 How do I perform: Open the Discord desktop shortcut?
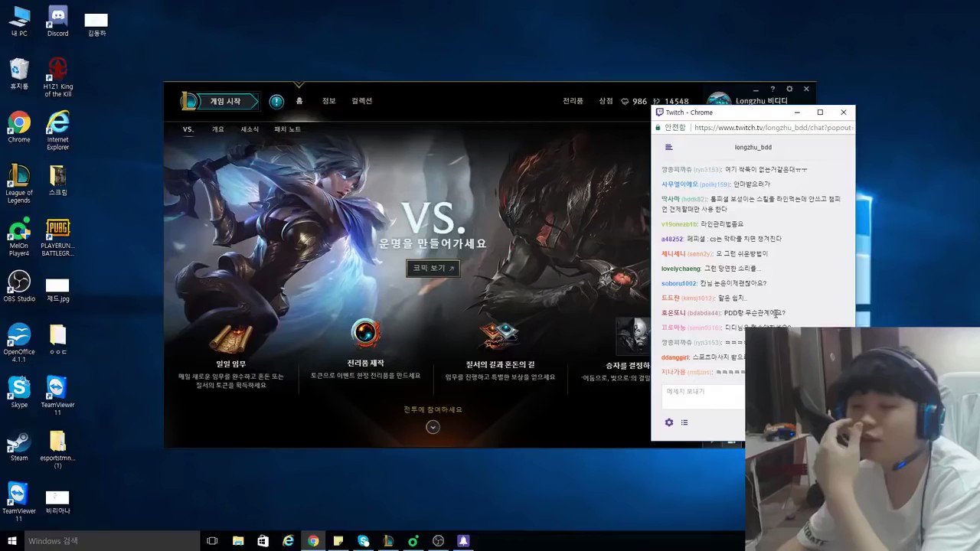[x=57, y=21]
